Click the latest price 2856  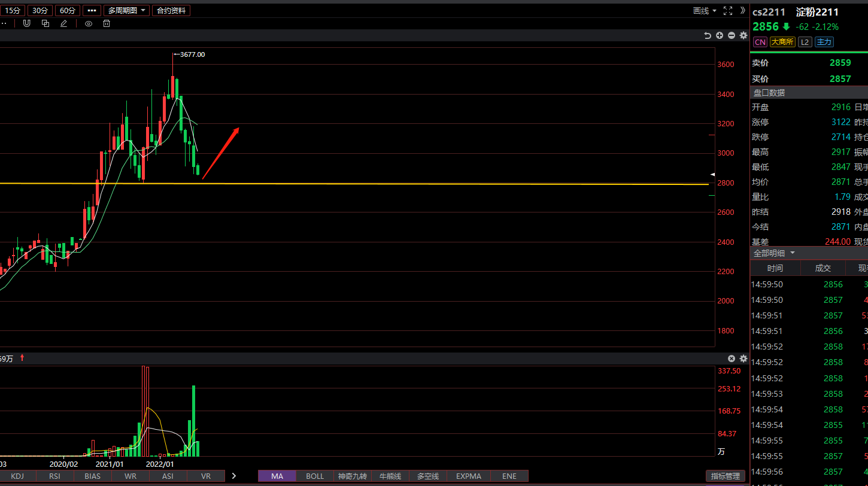[x=766, y=27]
